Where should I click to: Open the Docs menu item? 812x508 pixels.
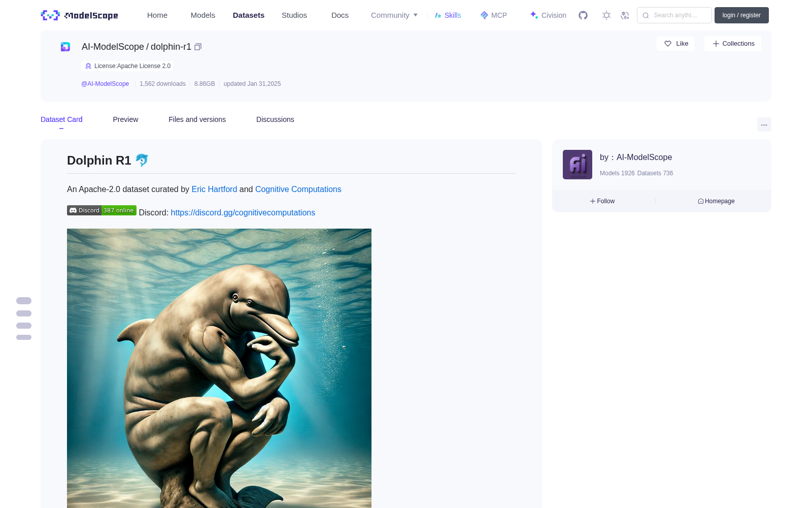coord(340,15)
